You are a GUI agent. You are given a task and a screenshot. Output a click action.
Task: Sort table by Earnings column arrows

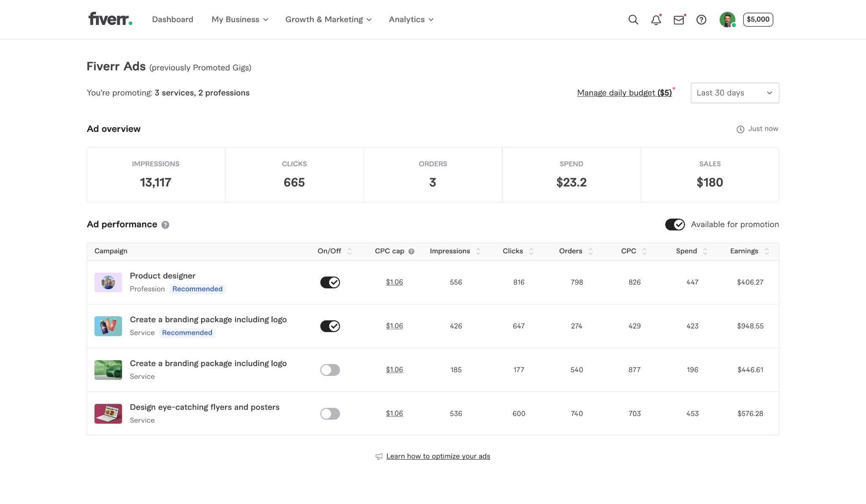(767, 251)
